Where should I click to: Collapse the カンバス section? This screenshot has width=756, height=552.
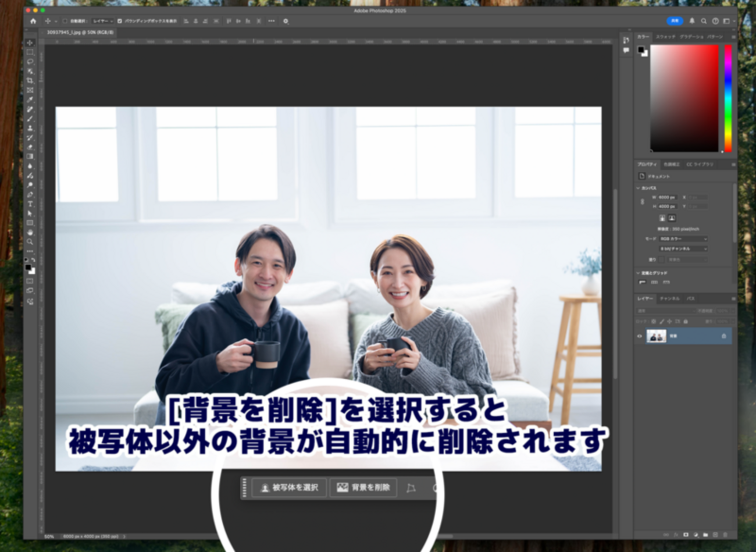638,188
